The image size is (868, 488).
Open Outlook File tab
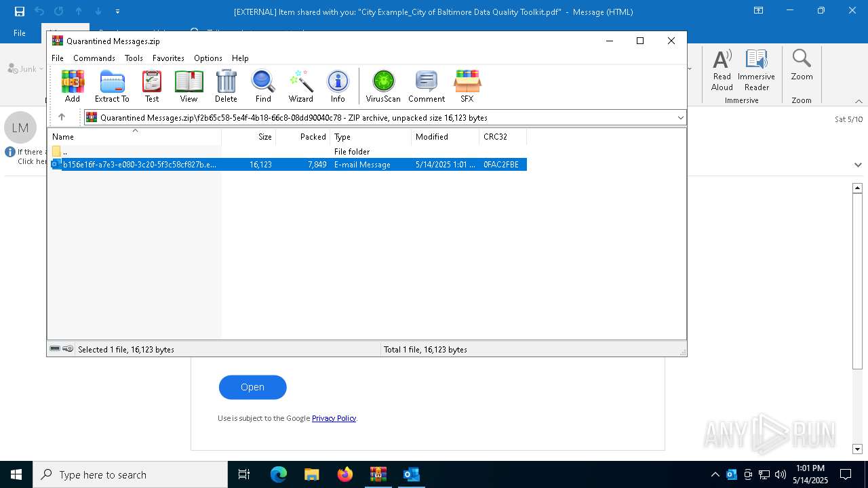[20, 33]
